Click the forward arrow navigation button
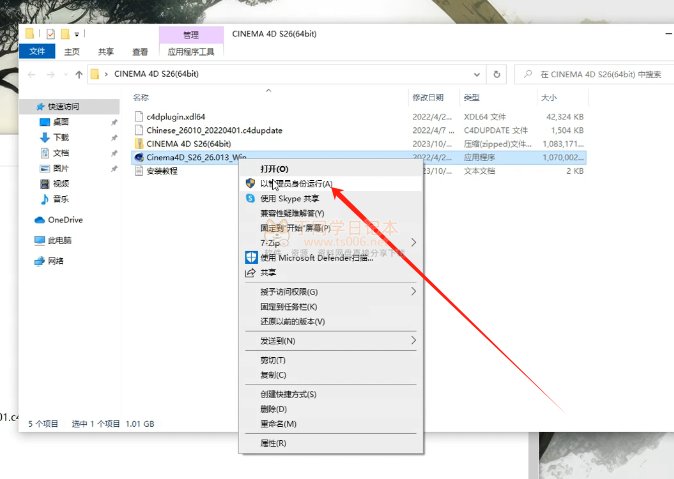 [x=50, y=75]
